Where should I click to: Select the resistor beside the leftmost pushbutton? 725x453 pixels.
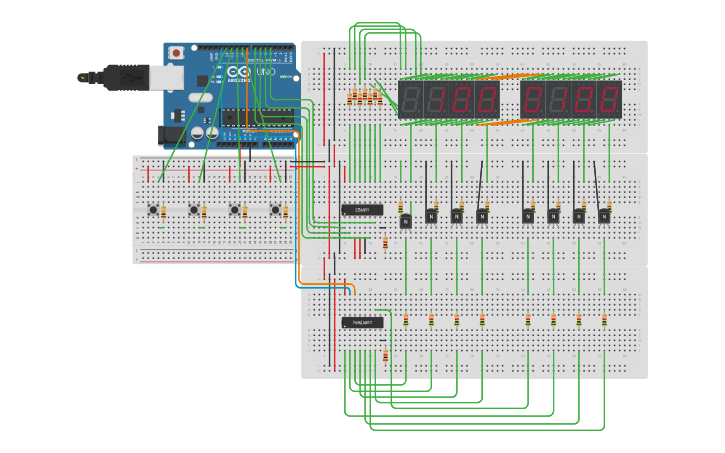(163, 212)
